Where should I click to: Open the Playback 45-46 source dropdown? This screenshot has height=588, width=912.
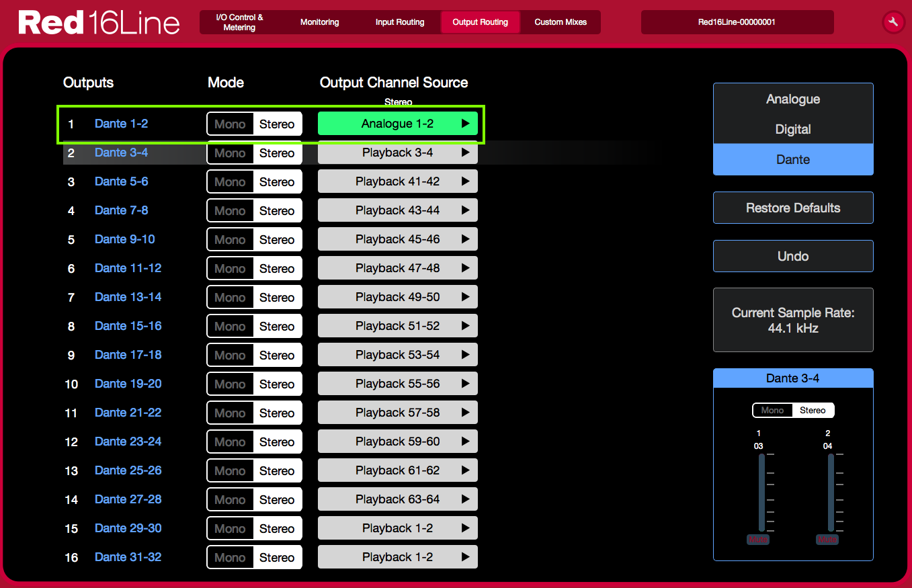pyautogui.click(x=398, y=239)
